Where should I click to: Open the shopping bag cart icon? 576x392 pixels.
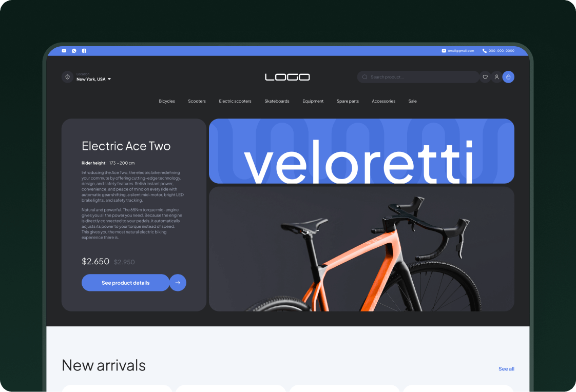coord(508,77)
